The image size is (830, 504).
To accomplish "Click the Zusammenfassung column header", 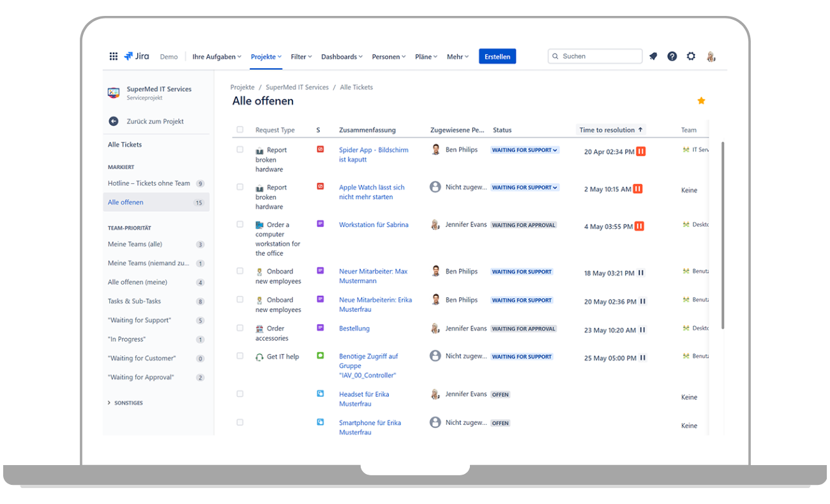I will 367,130.
